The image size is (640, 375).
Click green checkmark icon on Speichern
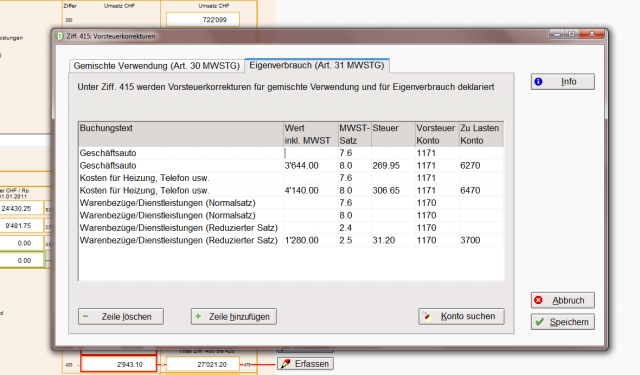click(x=540, y=322)
